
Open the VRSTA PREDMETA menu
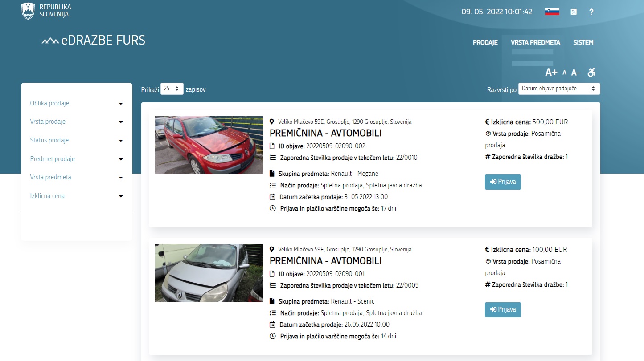click(x=535, y=43)
